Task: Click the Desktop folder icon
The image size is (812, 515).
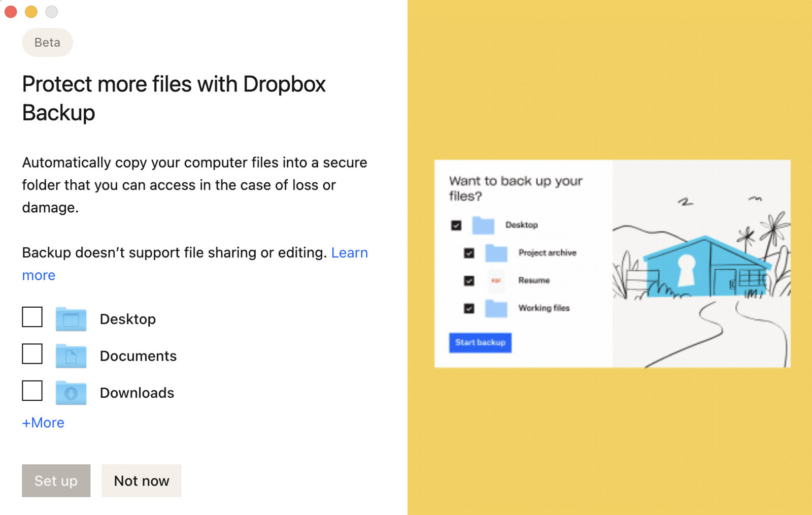Action: pyautogui.click(x=71, y=319)
